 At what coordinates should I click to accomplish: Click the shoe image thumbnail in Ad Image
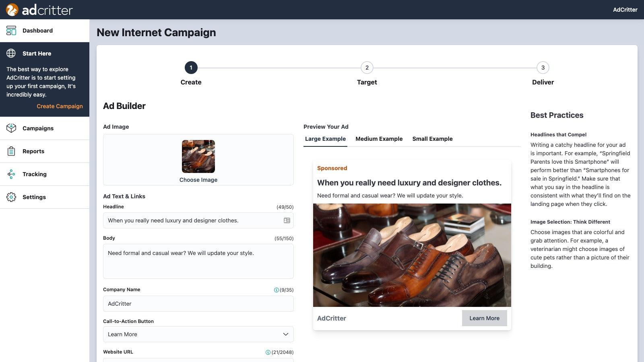click(198, 156)
